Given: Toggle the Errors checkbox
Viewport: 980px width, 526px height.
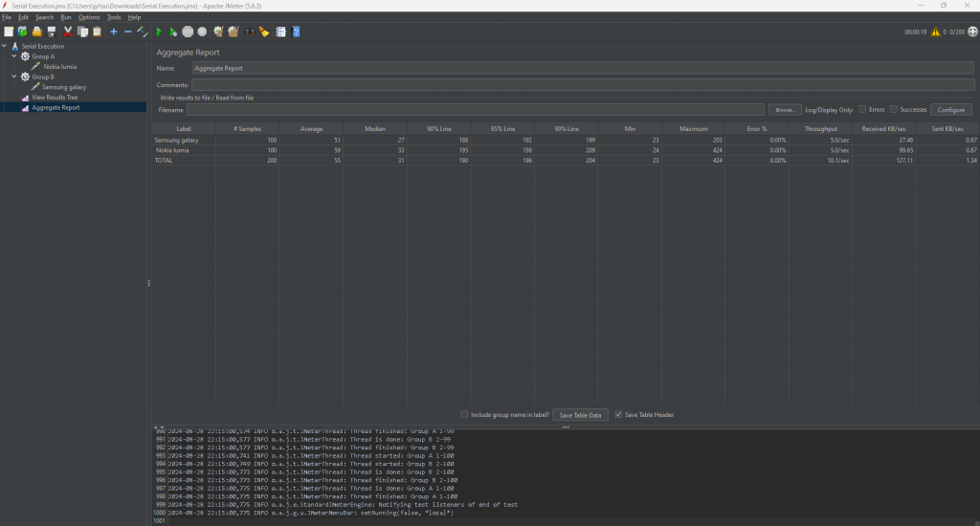Looking at the screenshot, I should coord(862,109).
